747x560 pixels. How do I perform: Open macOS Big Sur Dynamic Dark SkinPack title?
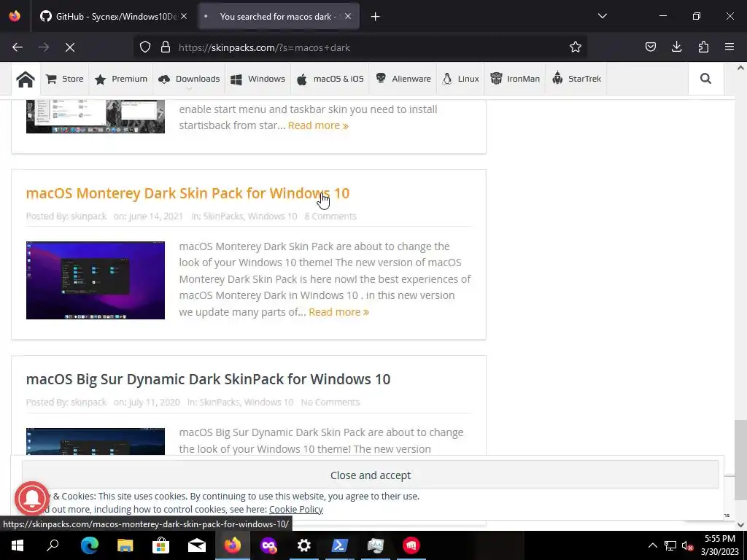[x=208, y=379]
